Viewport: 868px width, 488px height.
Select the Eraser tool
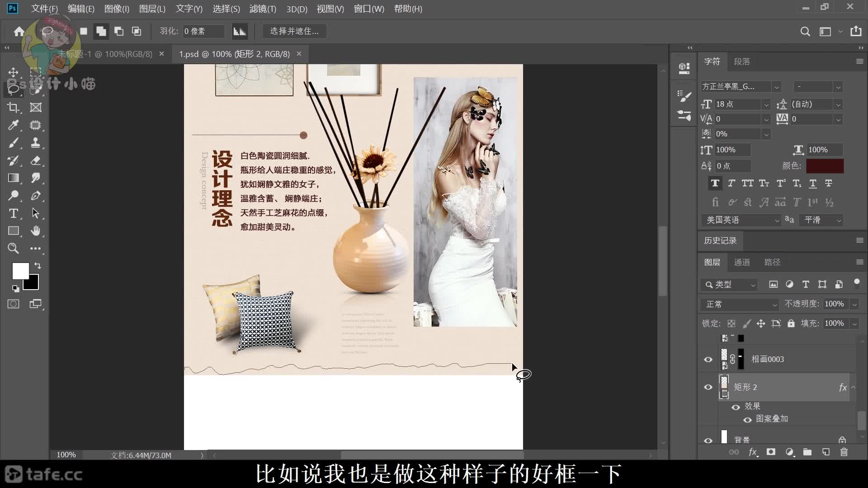[x=36, y=160]
